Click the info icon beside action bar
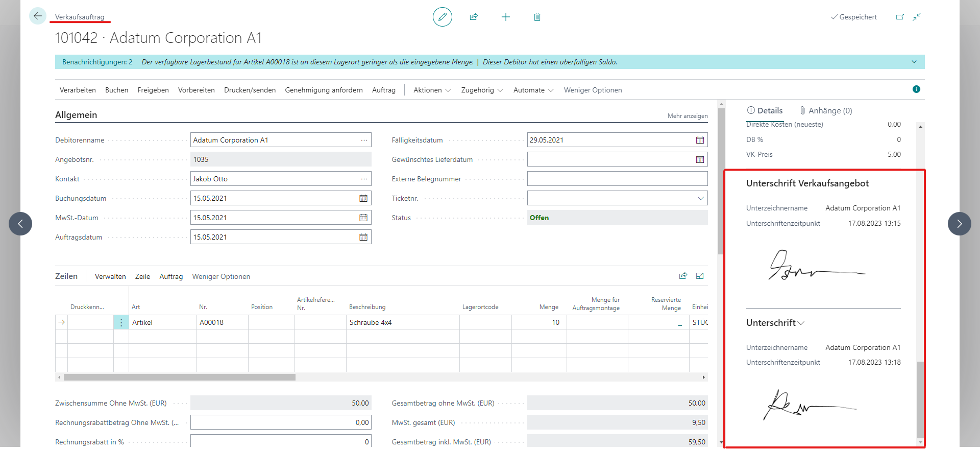 (x=916, y=89)
